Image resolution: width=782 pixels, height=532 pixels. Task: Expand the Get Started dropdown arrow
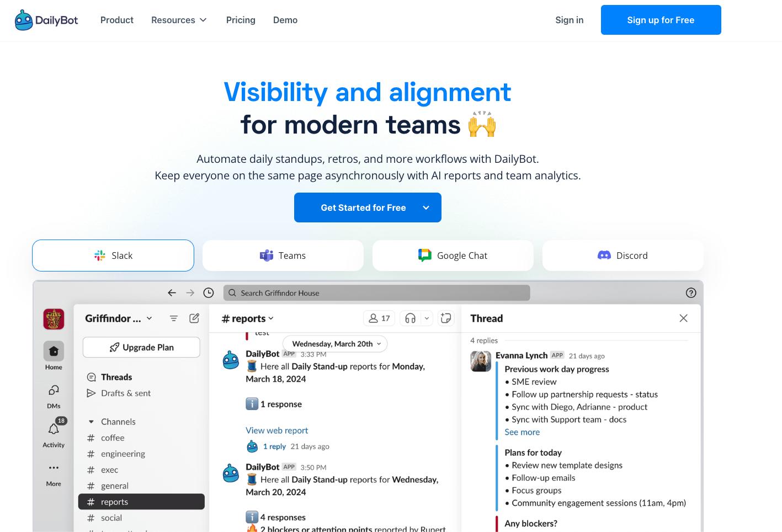pos(426,208)
